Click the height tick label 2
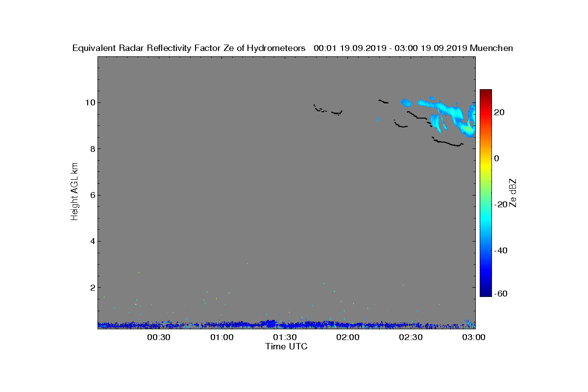 click(x=92, y=287)
